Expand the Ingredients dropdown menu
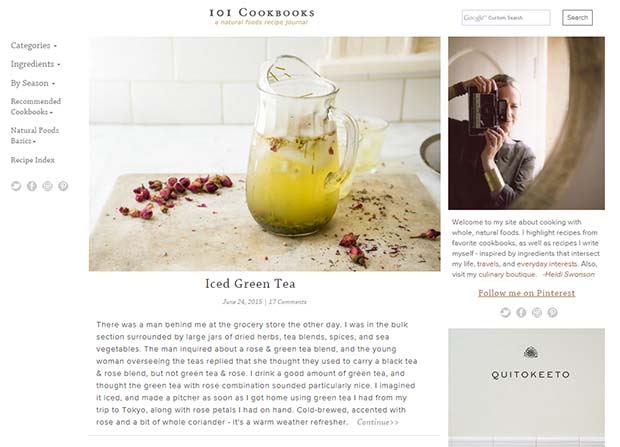 coord(35,64)
